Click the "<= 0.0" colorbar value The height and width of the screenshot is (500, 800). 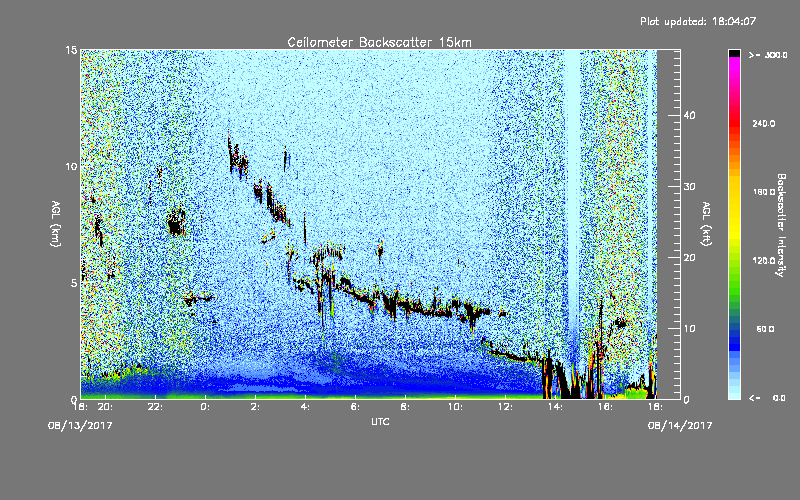pyautogui.click(x=768, y=398)
